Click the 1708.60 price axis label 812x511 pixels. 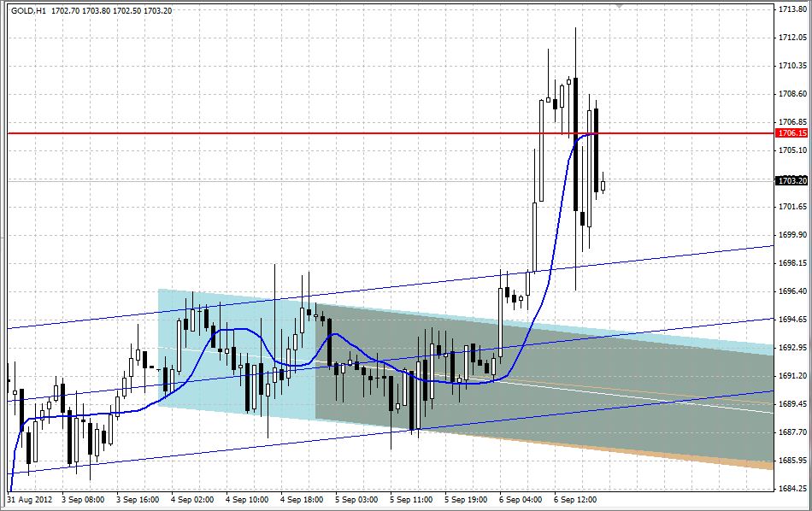pos(793,94)
